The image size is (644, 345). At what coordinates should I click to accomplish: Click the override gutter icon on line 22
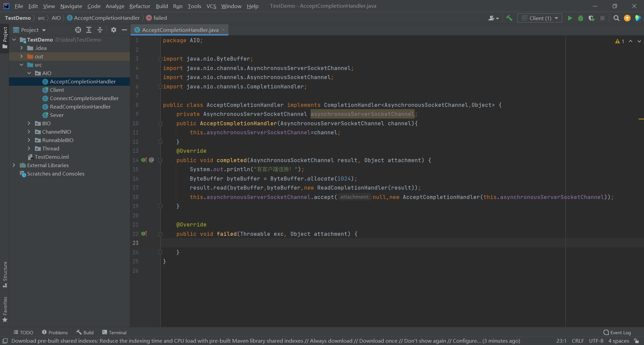pyautogui.click(x=144, y=234)
